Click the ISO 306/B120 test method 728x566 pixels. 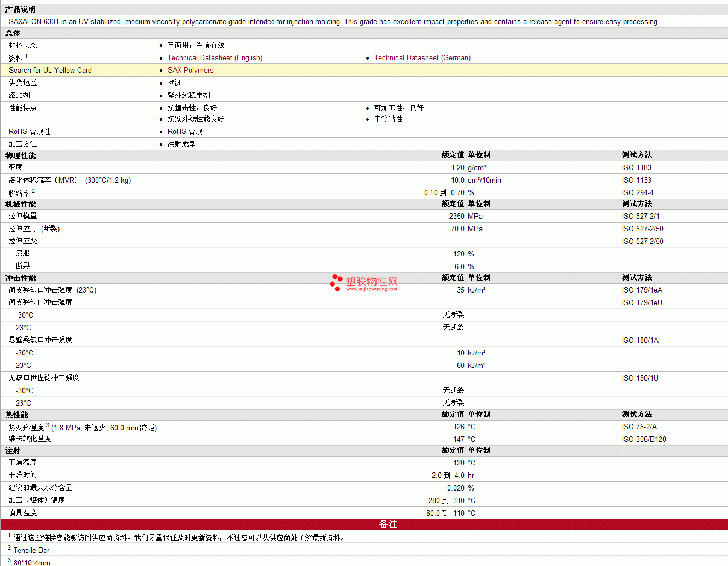[x=644, y=440]
